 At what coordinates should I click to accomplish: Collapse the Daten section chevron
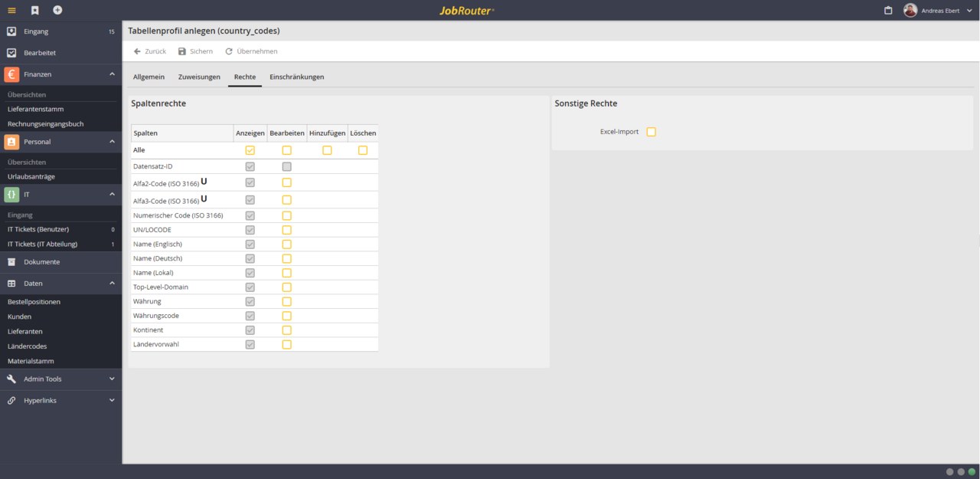point(112,284)
